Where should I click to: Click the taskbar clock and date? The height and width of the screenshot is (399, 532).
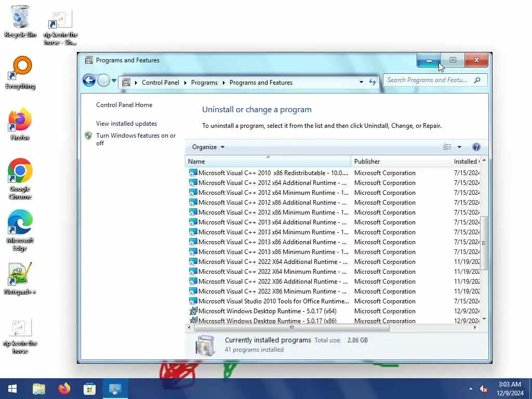510,389
